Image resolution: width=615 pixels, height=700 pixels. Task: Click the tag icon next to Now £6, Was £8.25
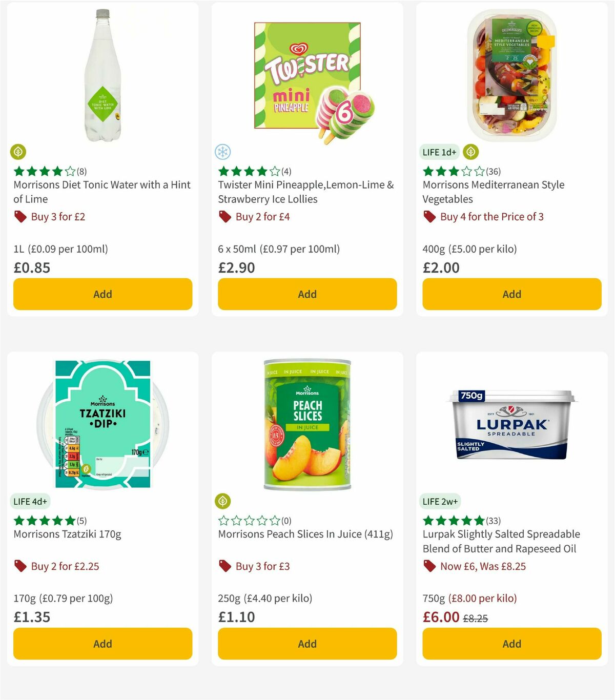coord(429,566)
